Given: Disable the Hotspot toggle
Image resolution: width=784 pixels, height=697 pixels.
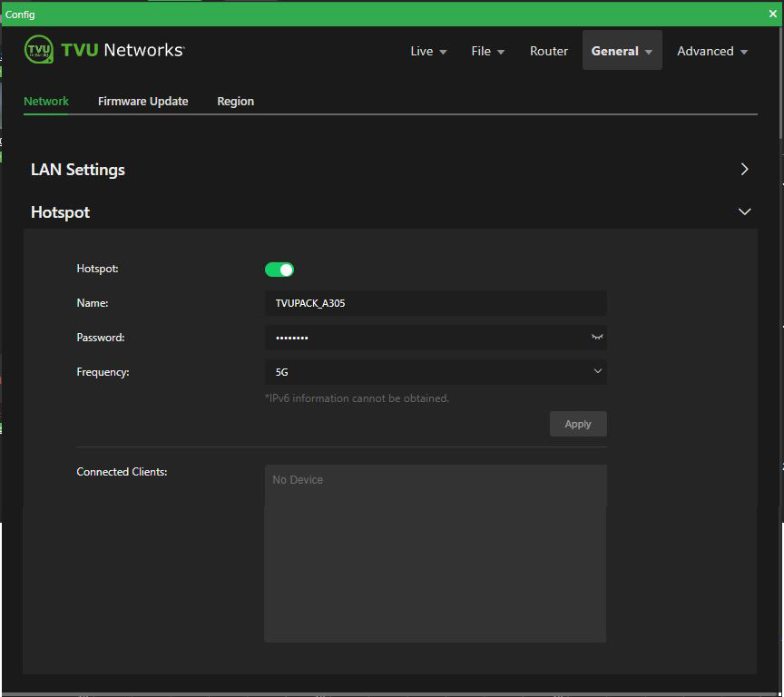Looking at the screenshot, I should [x=279, y=269].
